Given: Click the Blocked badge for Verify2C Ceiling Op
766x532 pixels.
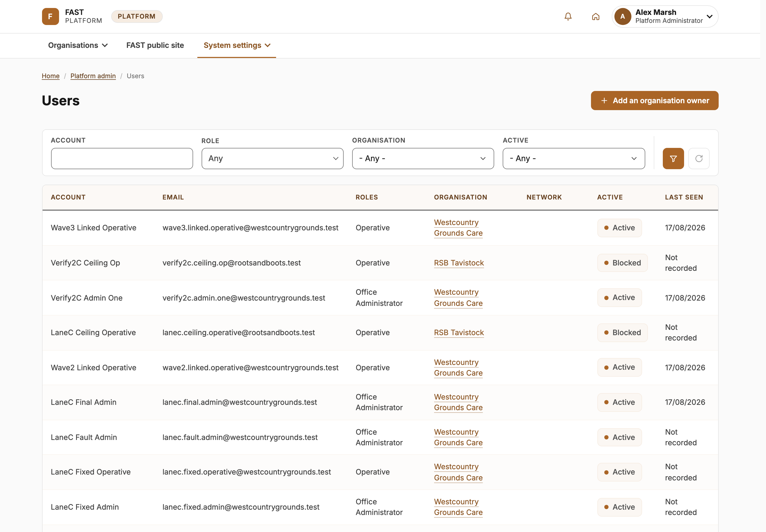Looking at the screenshot, I should click(622, 263).
